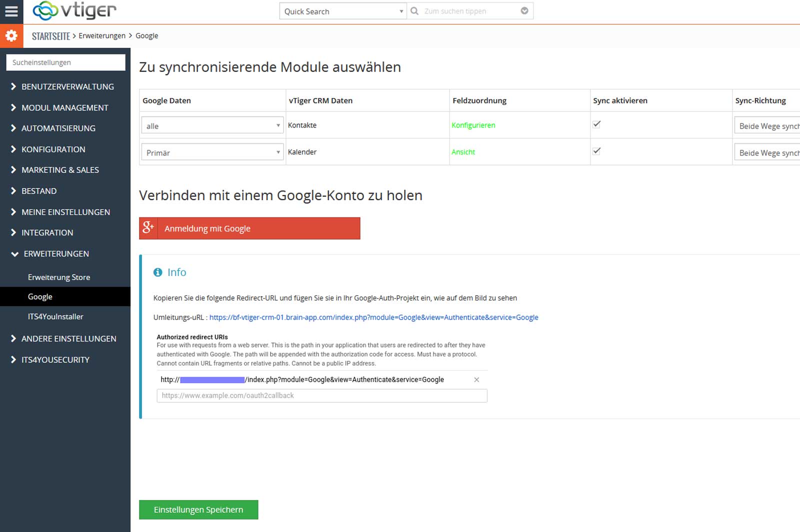Open the INTEGRATION sidebar menu
Image resolution: width=800 pixels, height=532 pixels.
(47, 232)
